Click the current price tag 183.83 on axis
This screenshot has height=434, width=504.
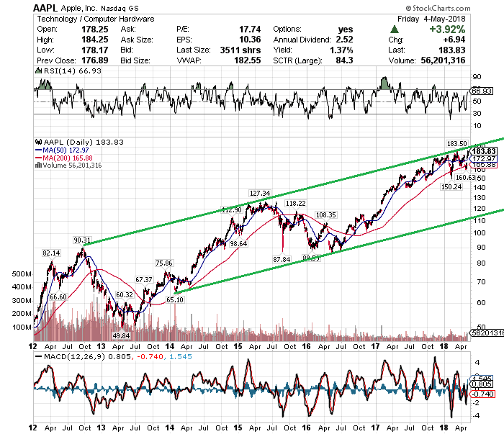click(x=483, y=151)
